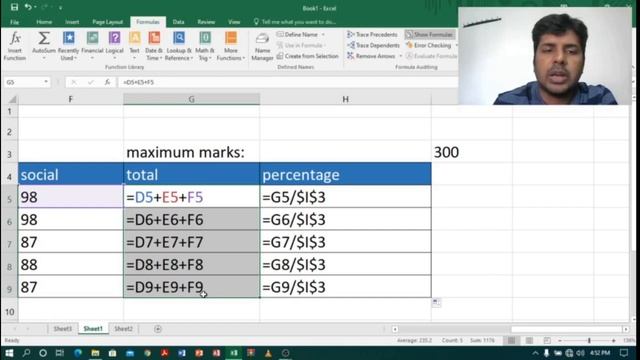Switch to the Review ribbon tab

point(206,22)
